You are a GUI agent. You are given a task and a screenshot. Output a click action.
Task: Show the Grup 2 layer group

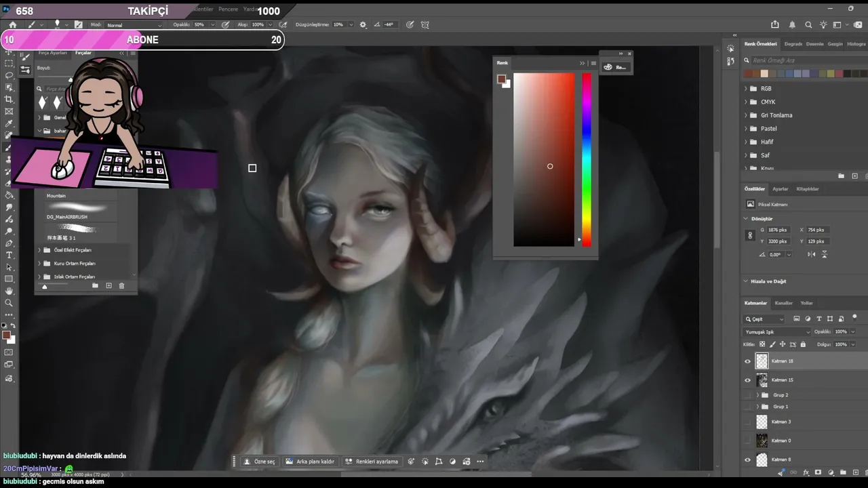pos(748,395)
